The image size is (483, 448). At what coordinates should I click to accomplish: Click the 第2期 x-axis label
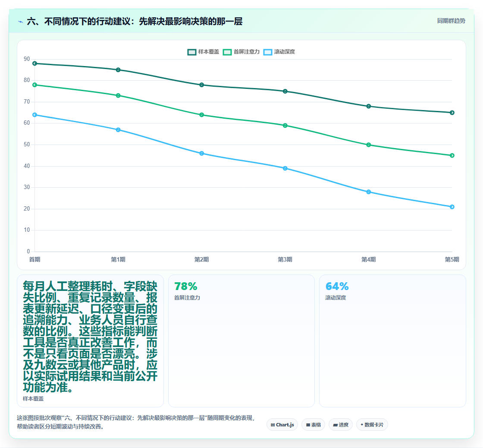202,259
